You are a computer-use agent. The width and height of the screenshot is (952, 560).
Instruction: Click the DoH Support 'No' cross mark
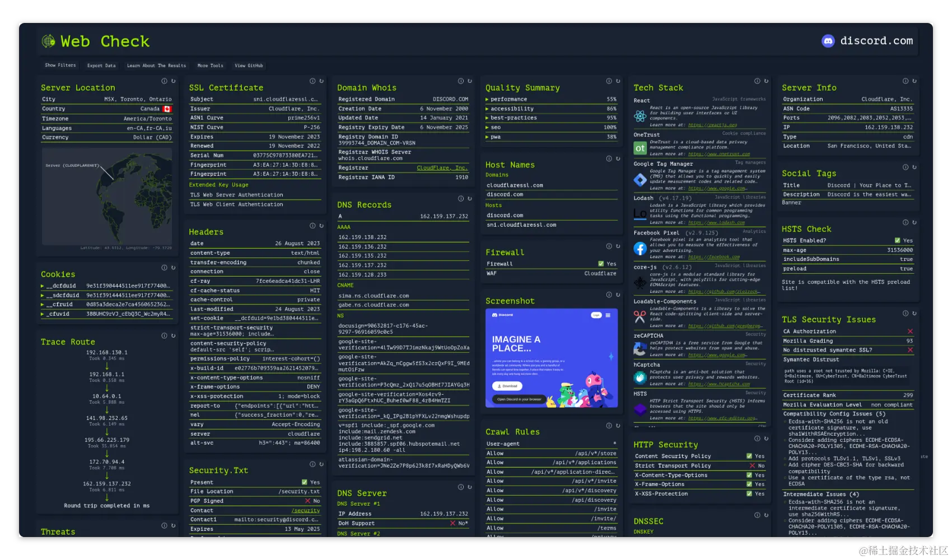(x=453, y=523)
